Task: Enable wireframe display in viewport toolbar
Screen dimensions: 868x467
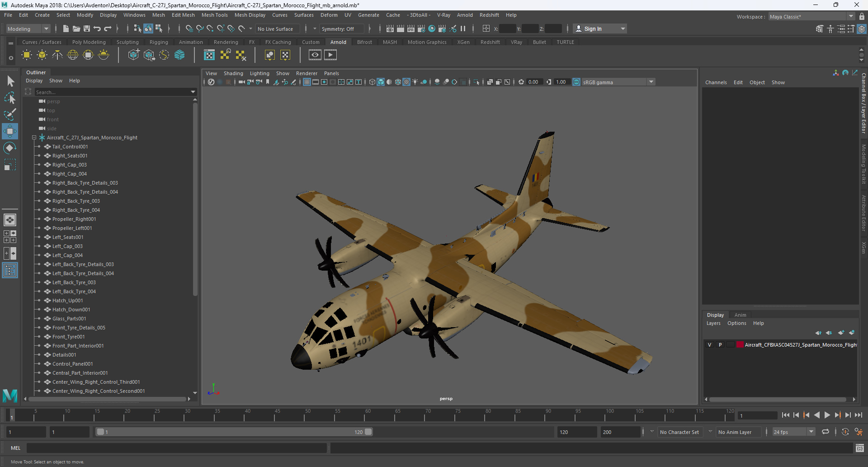Action: [x=372, y=82]
